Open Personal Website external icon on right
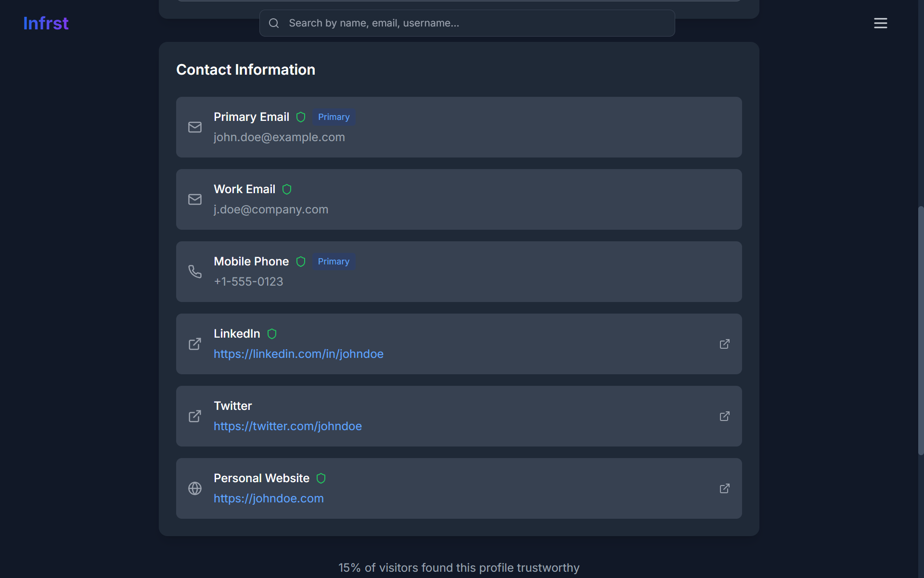This screenshot has width=924, height=578. click(724, 488)
